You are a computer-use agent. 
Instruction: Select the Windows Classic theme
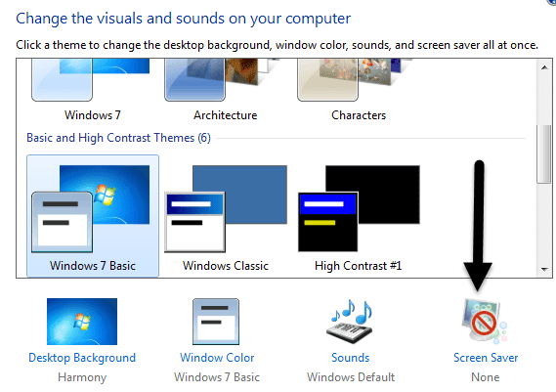tap(226, 216)
